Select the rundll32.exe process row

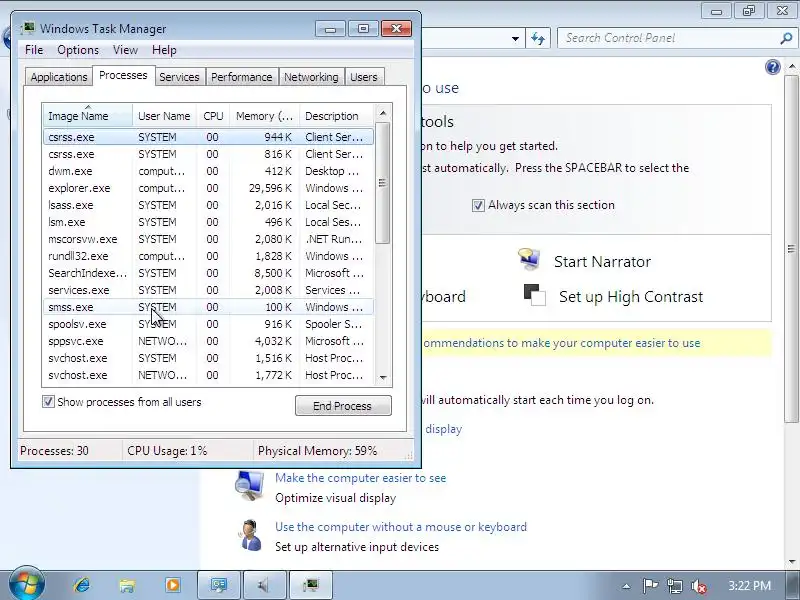[208, 256]
